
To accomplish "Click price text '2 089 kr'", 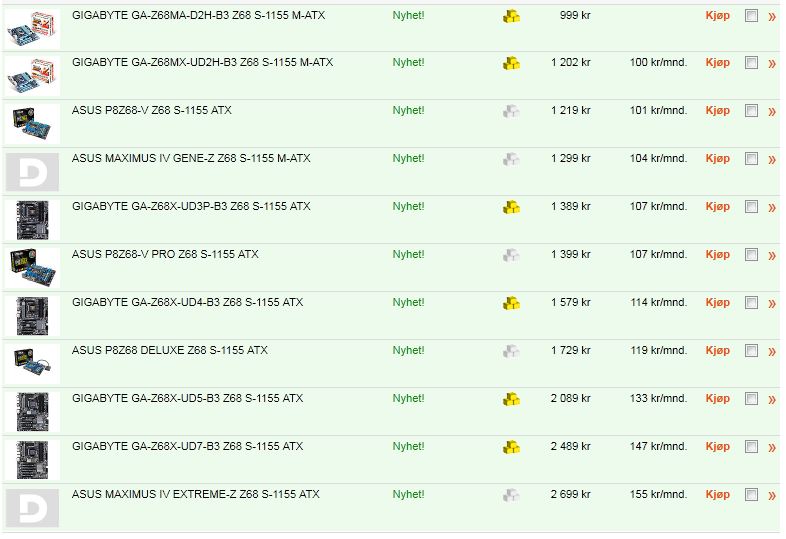I will click(x=570, y=399).
